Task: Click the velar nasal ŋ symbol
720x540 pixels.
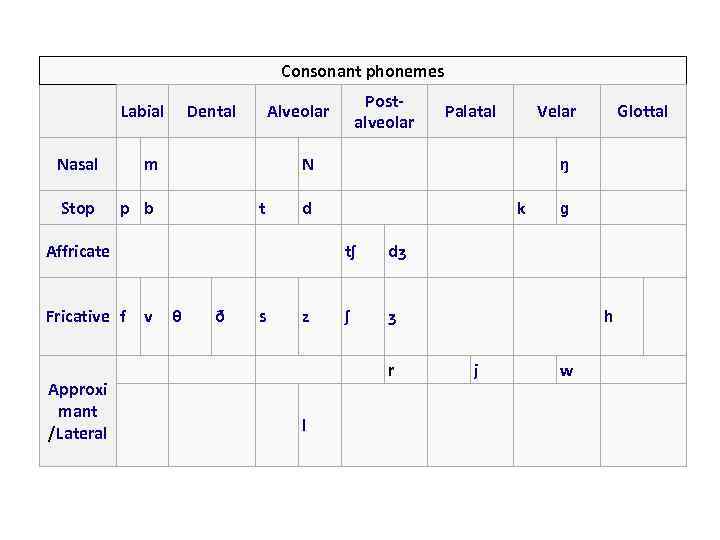Action: [x=565, y=164]
